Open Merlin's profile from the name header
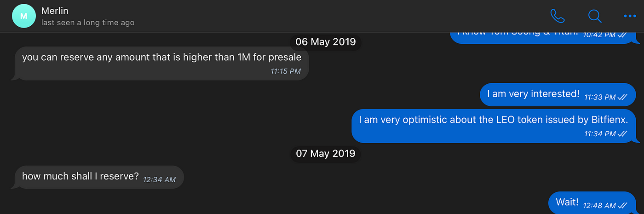 pos(54,11)
